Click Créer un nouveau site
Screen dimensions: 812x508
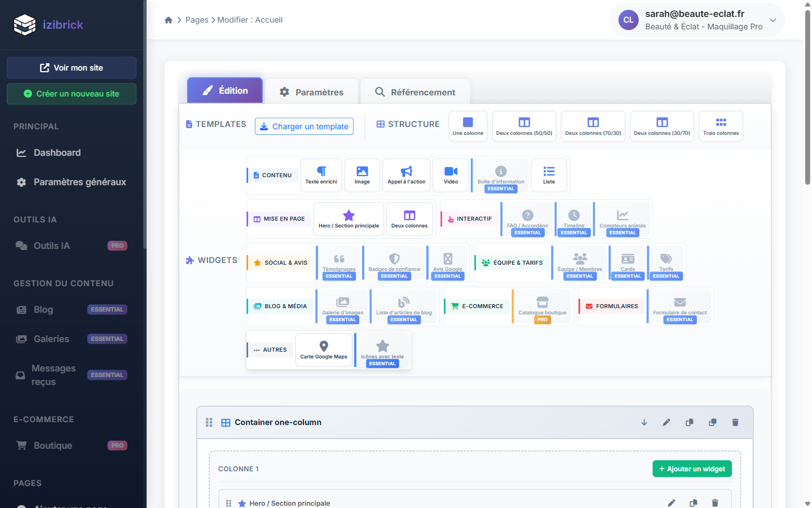click(72, 94)
